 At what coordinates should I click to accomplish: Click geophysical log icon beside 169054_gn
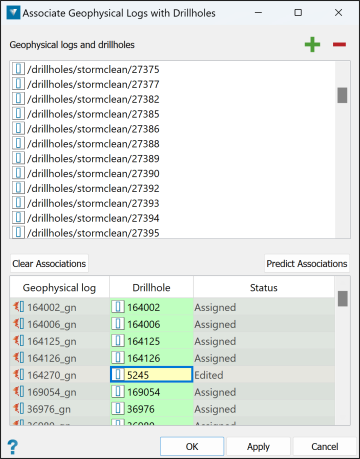(x=19, y=392)
